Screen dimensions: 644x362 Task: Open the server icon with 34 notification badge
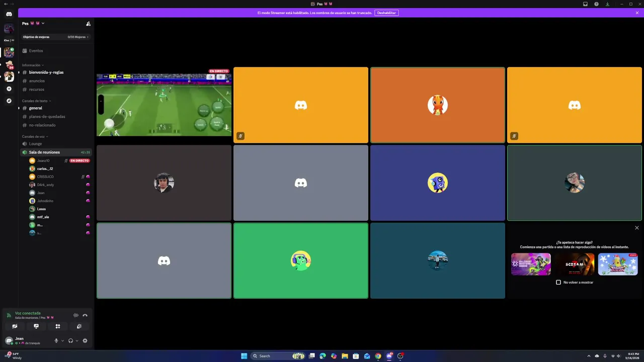(9, 65)
